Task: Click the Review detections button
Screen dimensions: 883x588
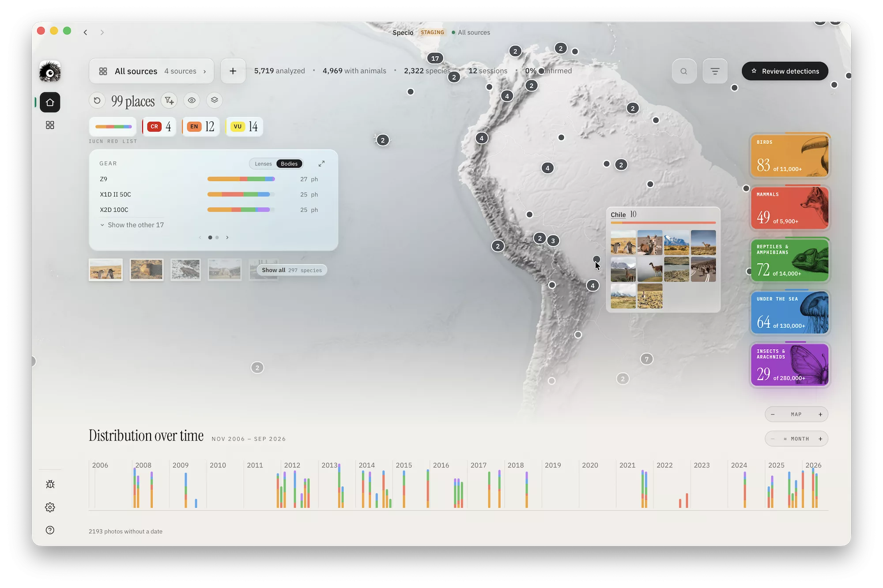Action: 785,71
